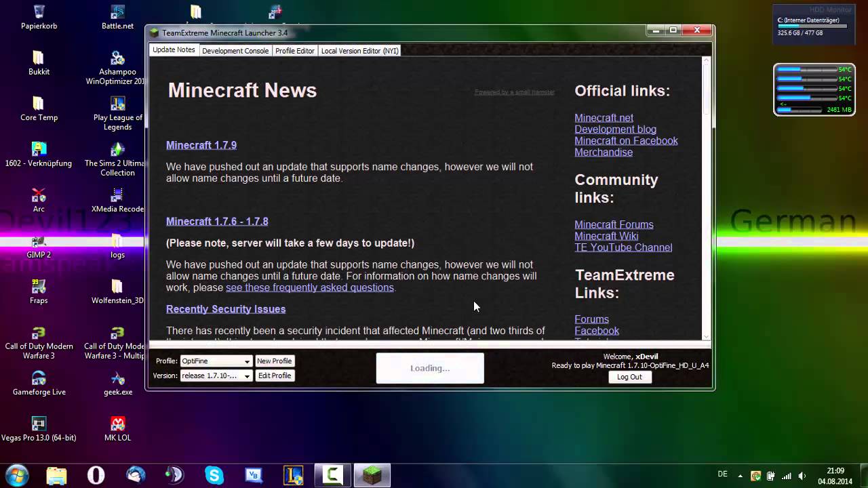Launch Ashampoo WinOptimizer shortcut

[117, 68]
